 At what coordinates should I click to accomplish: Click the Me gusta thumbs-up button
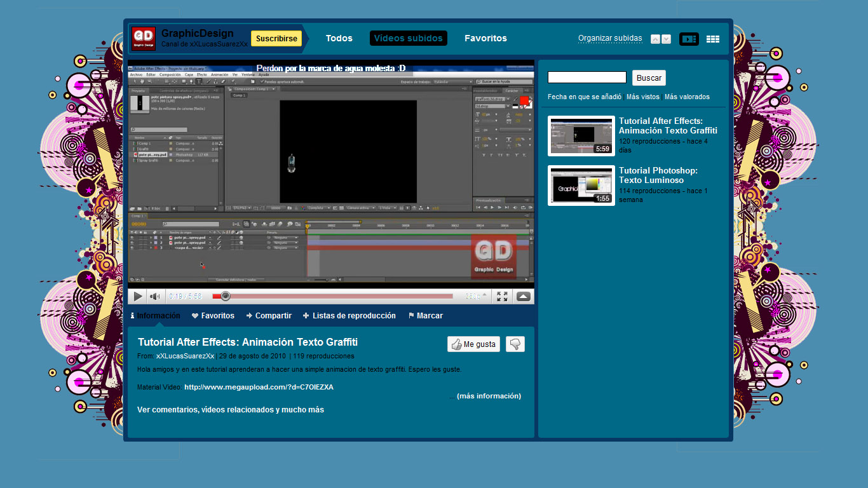[473, 344]
